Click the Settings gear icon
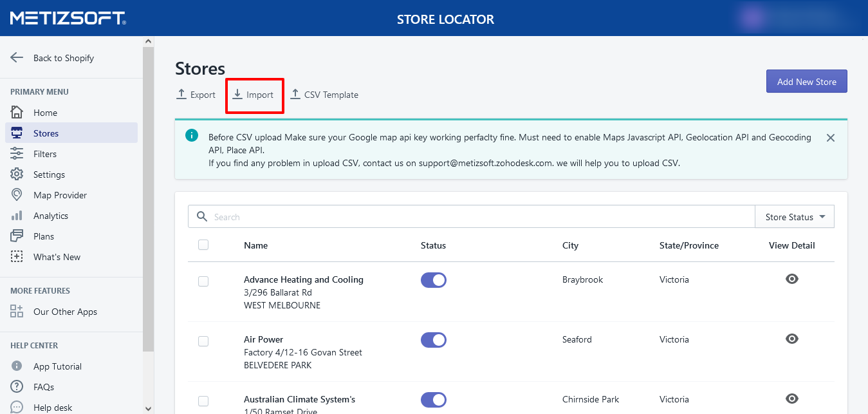 point(17,174)
